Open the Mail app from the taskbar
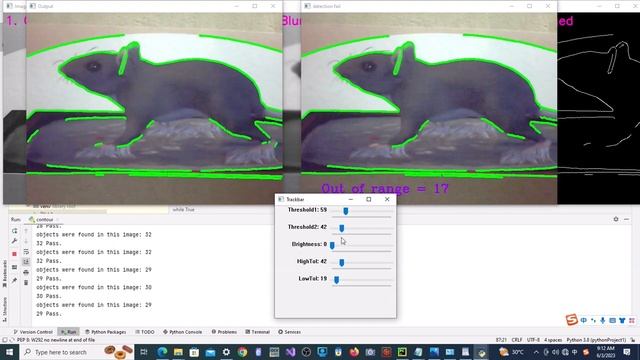 (x=210, y=352)
